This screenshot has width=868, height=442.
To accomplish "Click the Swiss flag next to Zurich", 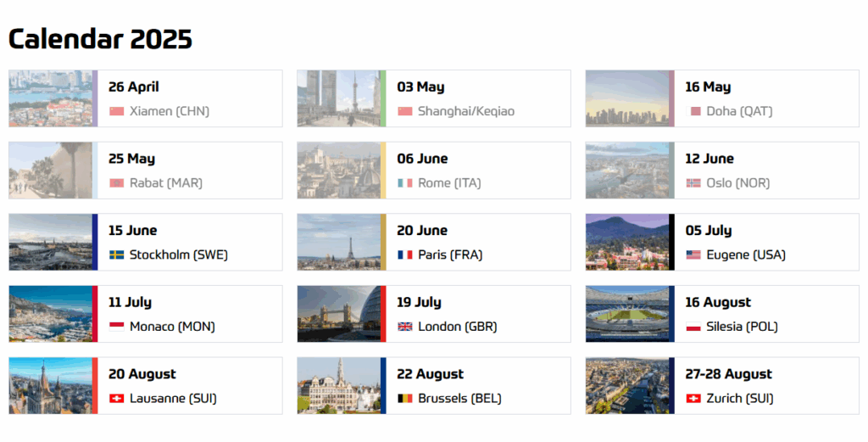I will [693, 398].
